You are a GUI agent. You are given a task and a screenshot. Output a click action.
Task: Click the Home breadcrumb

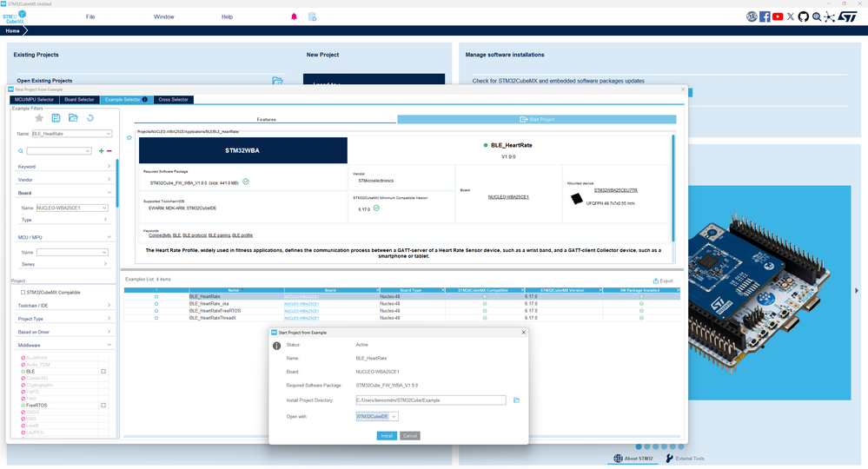pyautogui.click(x=13, y=31)
